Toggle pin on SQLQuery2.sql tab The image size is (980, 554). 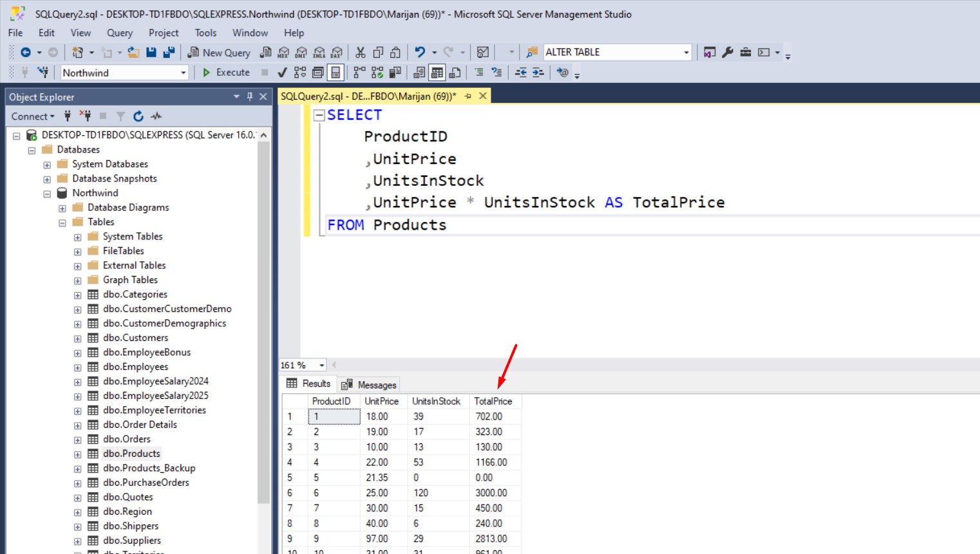coord(468,97)
